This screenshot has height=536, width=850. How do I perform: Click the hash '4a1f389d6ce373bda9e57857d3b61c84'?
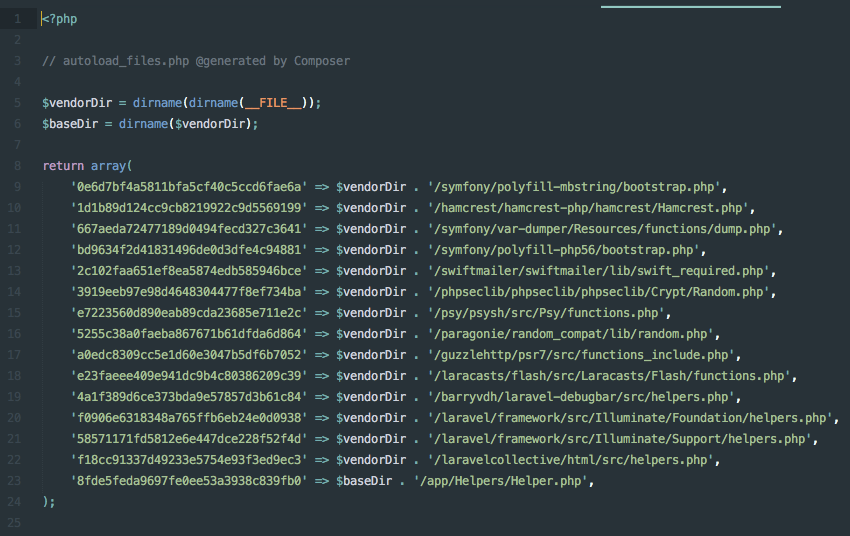pos(189,397)
